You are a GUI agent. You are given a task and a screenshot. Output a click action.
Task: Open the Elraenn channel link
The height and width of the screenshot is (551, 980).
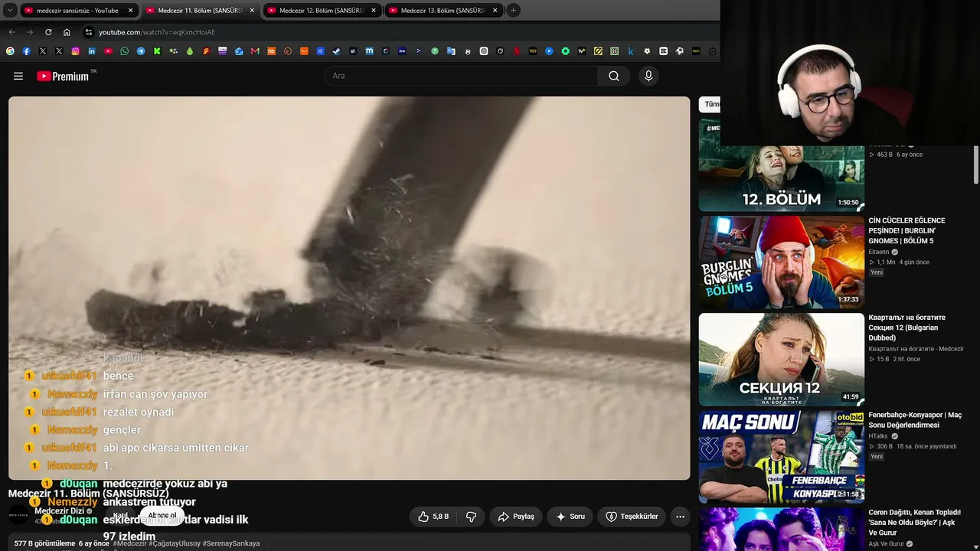879,252
